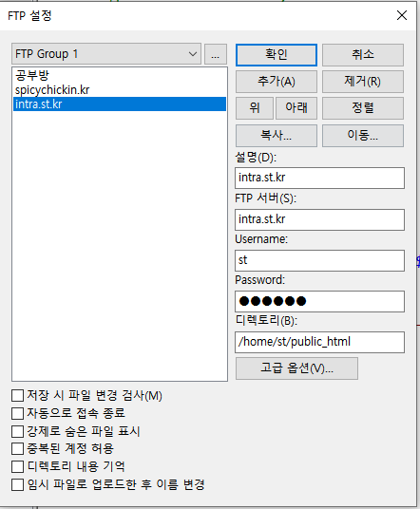
Task: Cancel with the 취소 button
Action: click(x=362, y=55)
